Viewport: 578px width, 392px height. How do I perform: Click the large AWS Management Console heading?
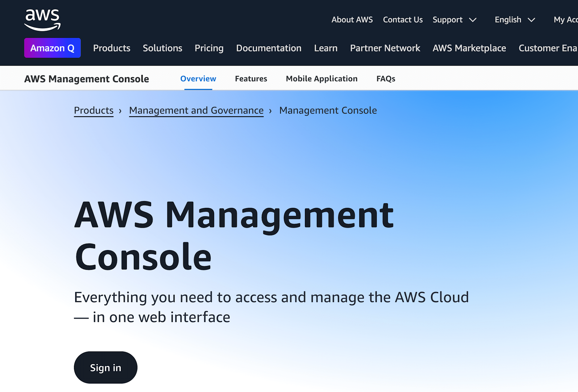click(234, 236)
